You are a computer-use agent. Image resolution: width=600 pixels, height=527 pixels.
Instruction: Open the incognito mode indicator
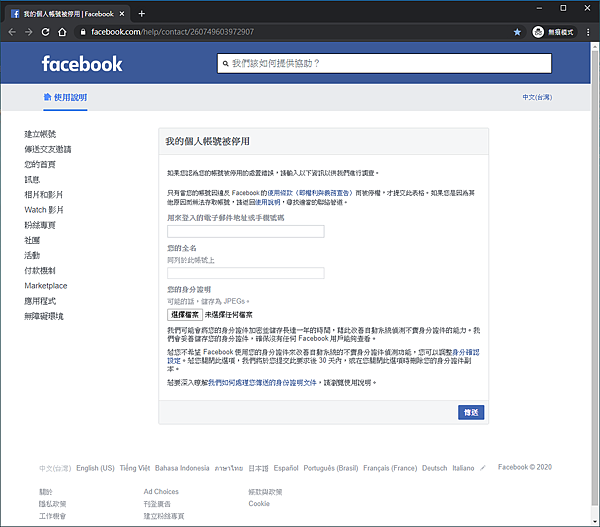(x=553, y=32)
